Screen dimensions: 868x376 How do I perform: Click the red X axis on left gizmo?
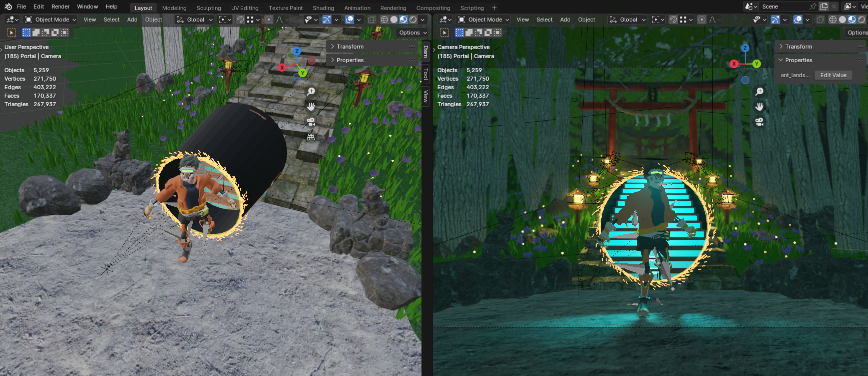tap(282, 67)
